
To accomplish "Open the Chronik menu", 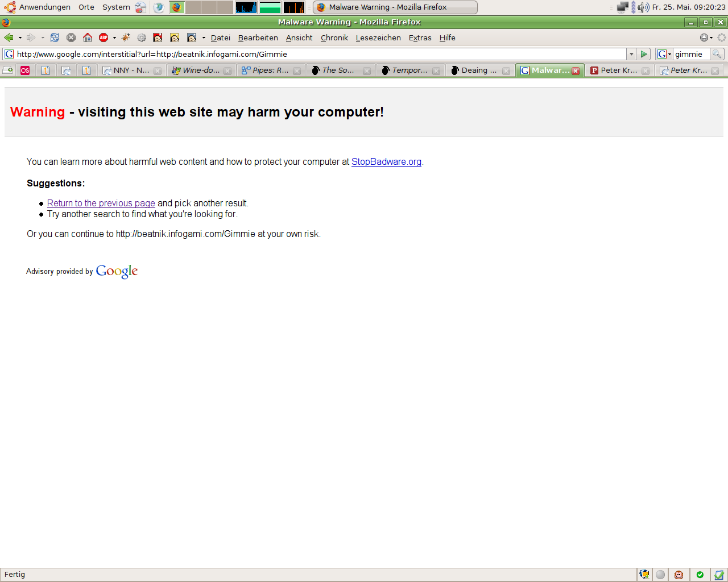I will pos(334,38).
